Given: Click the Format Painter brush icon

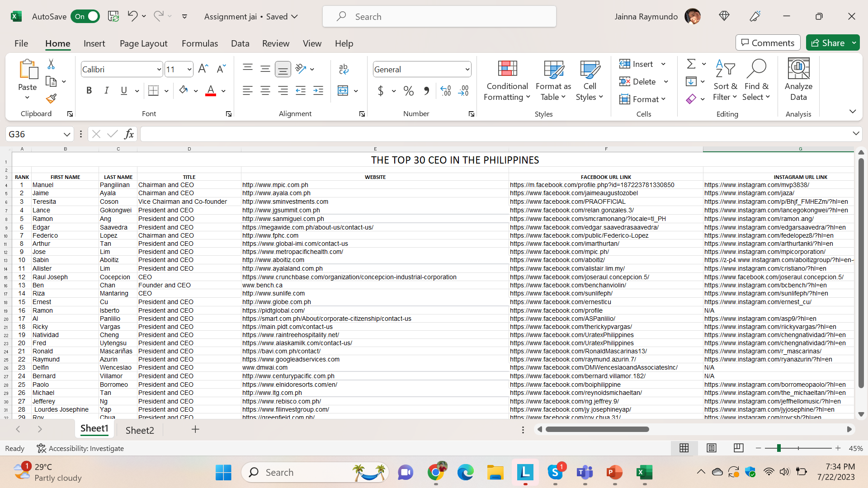Looking at the screenshot, I should 51,99.
